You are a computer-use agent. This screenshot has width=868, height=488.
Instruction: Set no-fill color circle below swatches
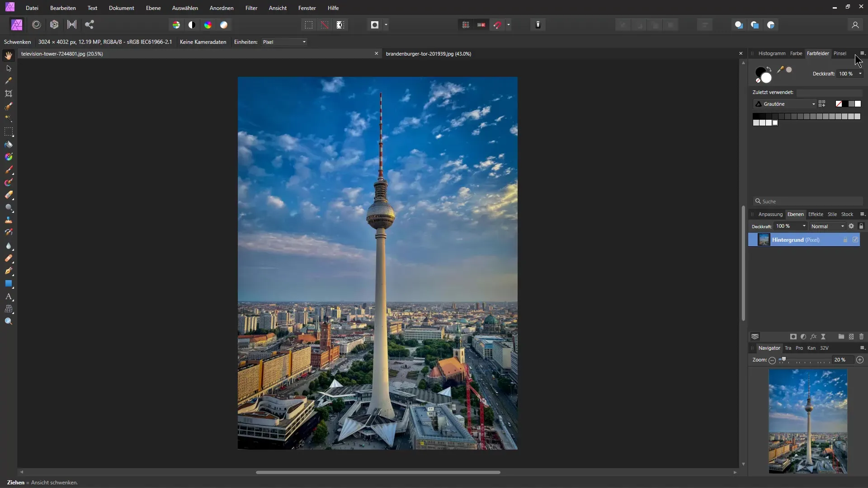pos(758,80)
